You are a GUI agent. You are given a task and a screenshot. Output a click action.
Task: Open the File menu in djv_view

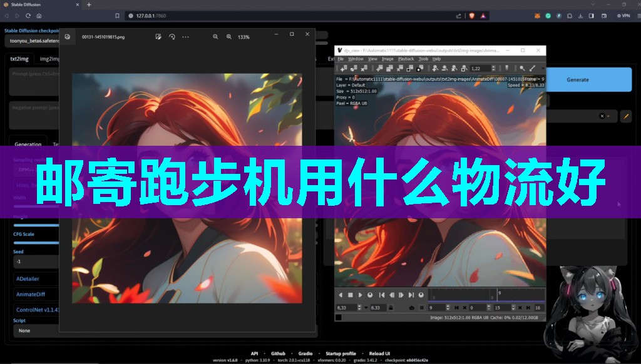coord(340,59)
